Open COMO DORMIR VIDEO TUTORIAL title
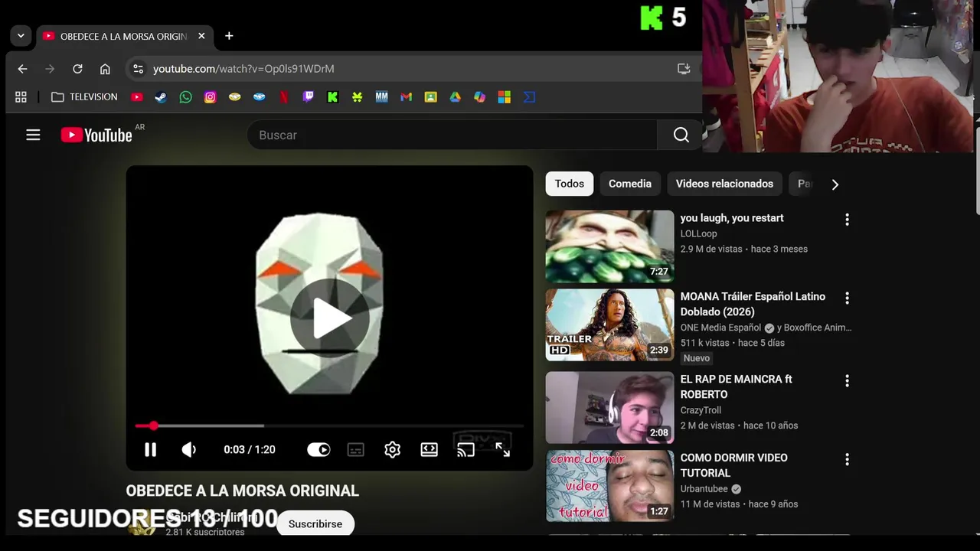The height and width of the screenshot is (551, 980). click(733, 465)
